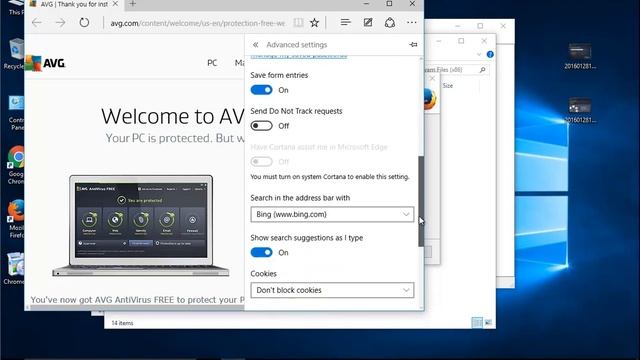Make a Web Note icon
This screenshot has width=640, height=360.
368,22
